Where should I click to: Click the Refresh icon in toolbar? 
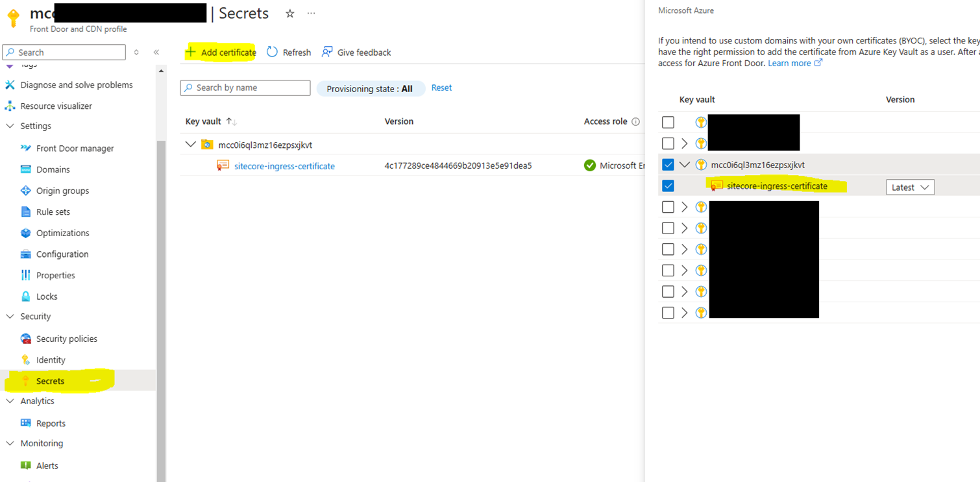[x=272, y=52]
